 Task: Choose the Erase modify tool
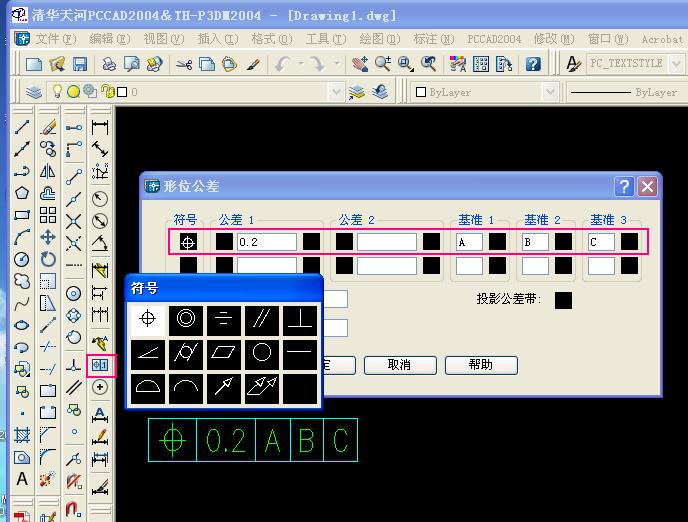tap(48, 127)
